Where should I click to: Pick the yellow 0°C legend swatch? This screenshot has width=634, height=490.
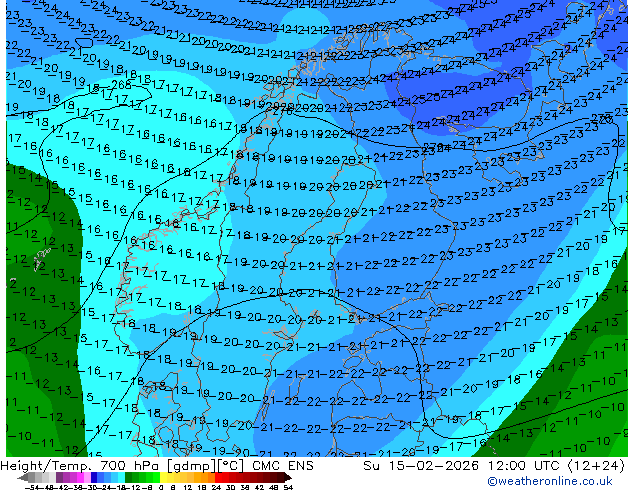click(163, 478)
